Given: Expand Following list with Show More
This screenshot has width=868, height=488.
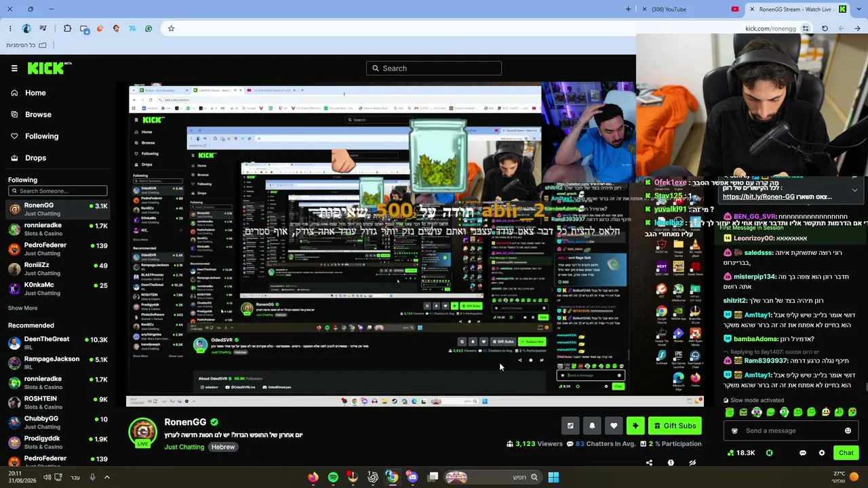Looking at the screenshot, I should 22,308.
